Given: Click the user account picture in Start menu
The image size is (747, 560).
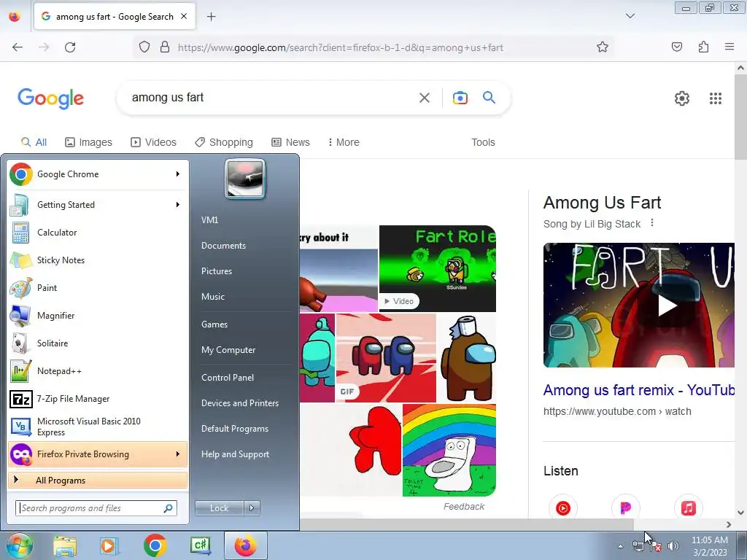Looking at the screenshot, I should coord(245,179).
